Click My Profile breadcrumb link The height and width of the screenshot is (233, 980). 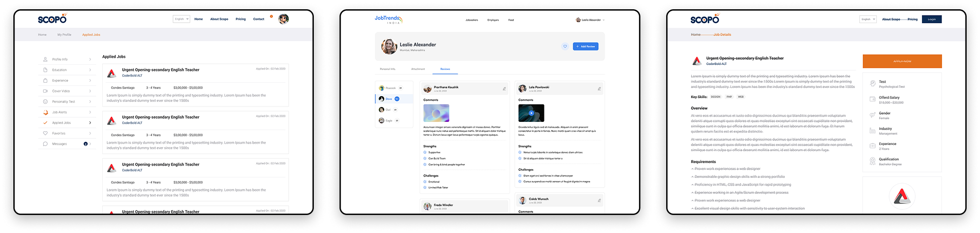point(64,34)
